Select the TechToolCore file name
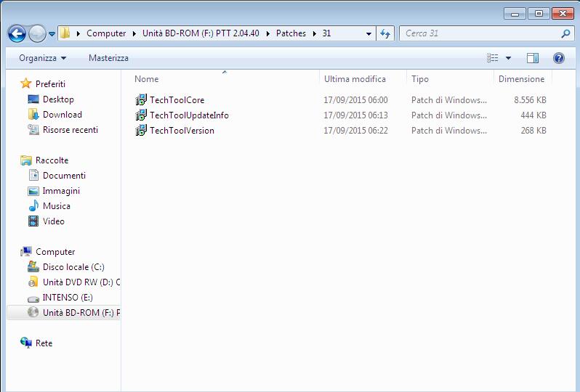Viewport: 580px width, 392px height. [177, 100]
